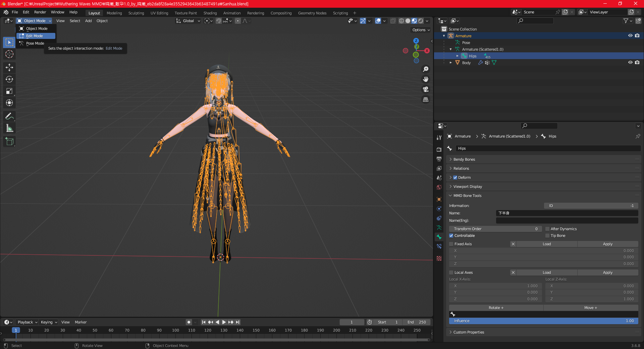Uncheck the Deform checkbox
The image size is (644, 349).
point(455,178)
